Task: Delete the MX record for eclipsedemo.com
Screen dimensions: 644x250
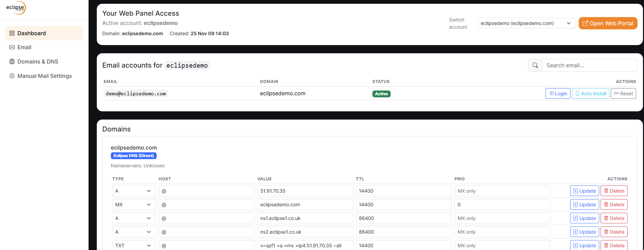Action: [614, 205]
